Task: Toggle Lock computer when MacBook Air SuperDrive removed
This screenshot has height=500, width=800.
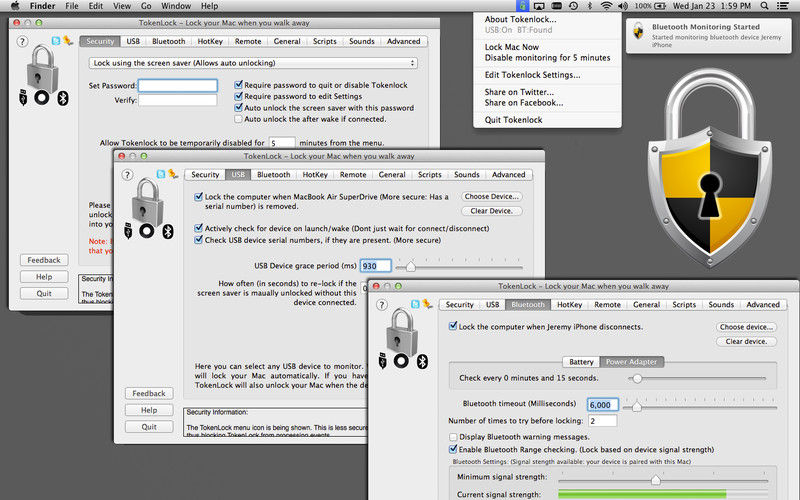Action: tap(198, 196)
